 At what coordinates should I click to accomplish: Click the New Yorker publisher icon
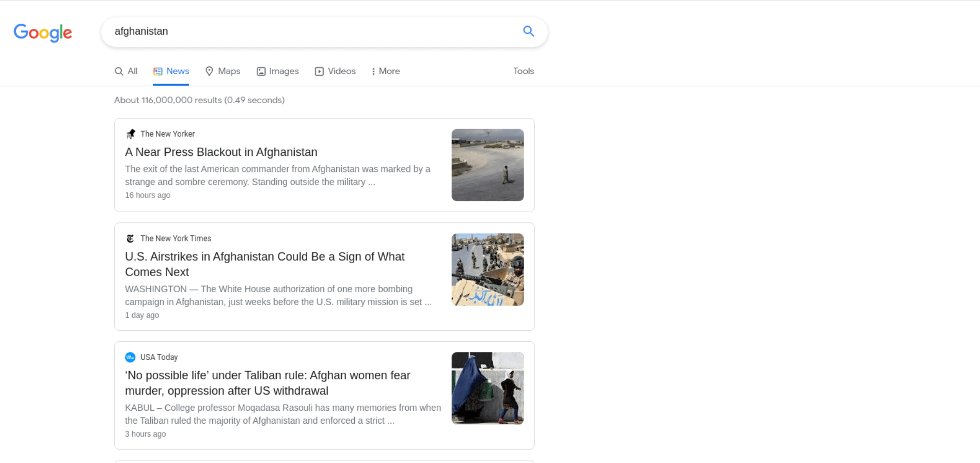click(130, 134)
